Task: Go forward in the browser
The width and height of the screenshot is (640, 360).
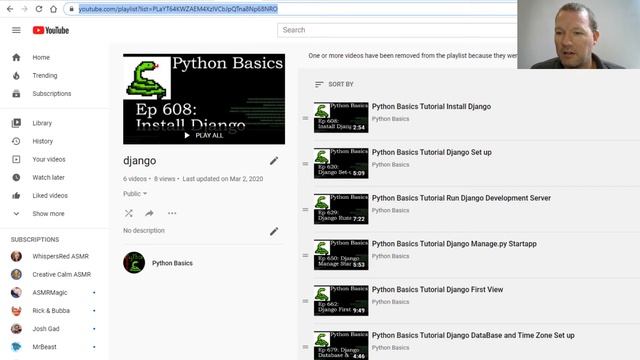Action: tap(24, 9)
